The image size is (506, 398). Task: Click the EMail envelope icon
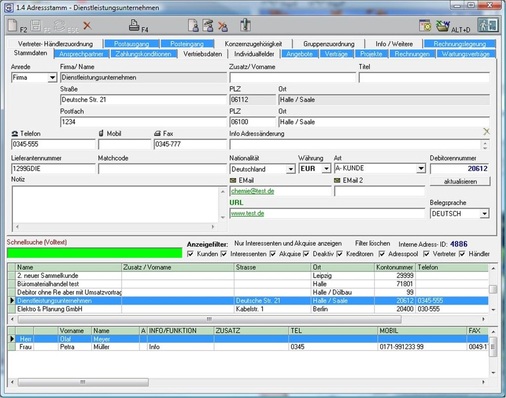tap(233, 180)
